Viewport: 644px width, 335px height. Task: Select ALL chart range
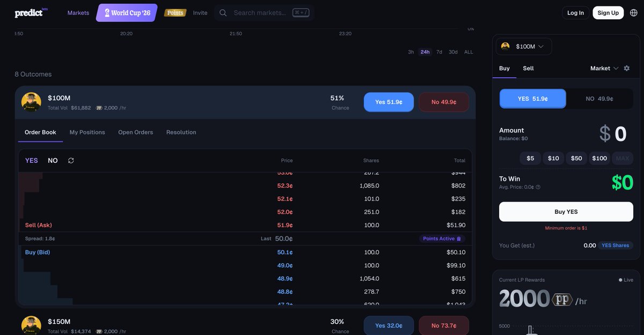click(x=469, y=52)
